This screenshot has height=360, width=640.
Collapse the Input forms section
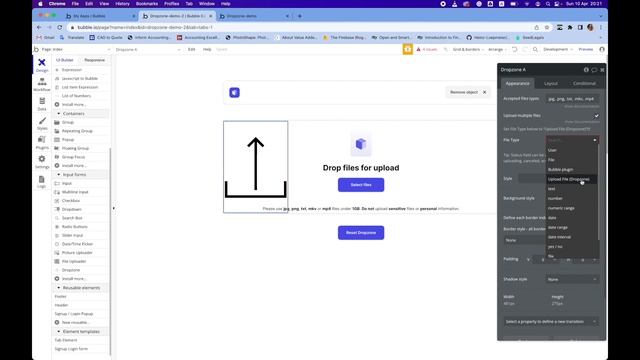[58, 175]
